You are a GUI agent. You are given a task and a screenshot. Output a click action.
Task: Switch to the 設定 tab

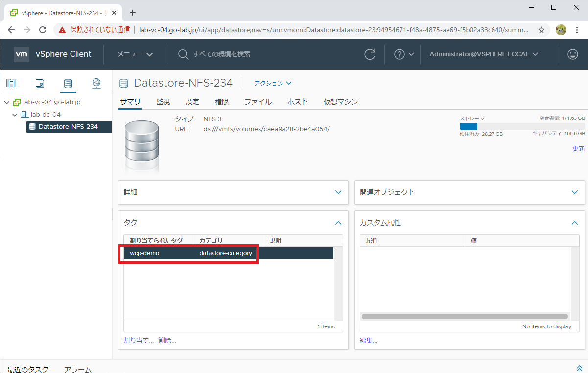pos(192,102)
